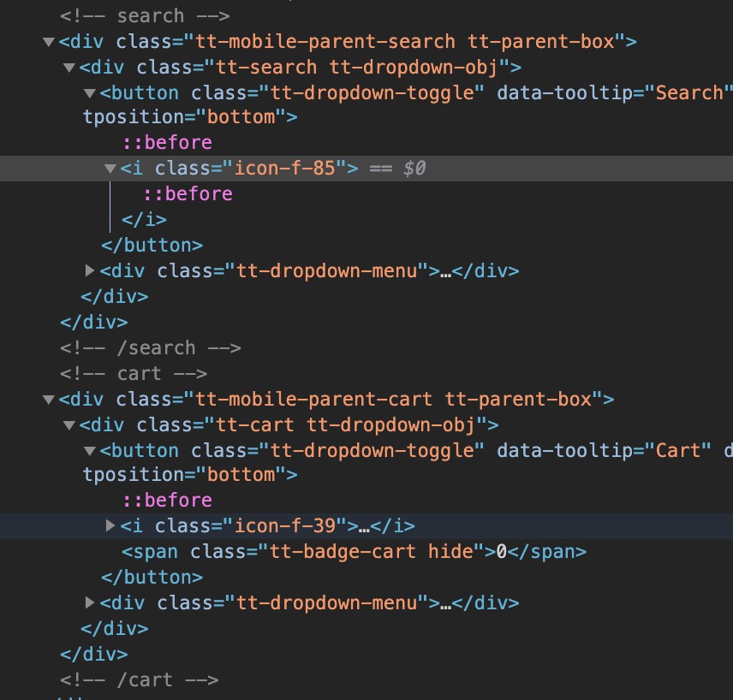The height and width of the screenshot is (700, 733).
Task: Select the <!-- search --> comment line
Action: click(145, 16)
